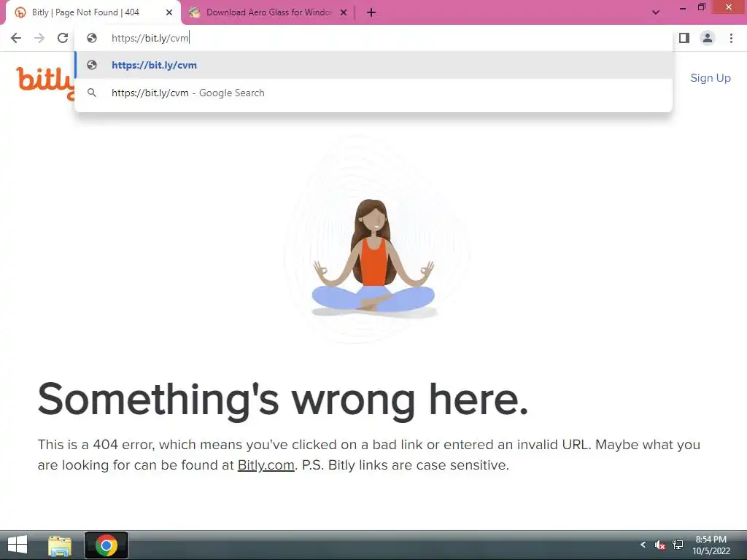Image resolution: width=747 pixels, height=560 pixels.
Task: Switch to Download Aero Glass tab
Action: coord(268,12)
